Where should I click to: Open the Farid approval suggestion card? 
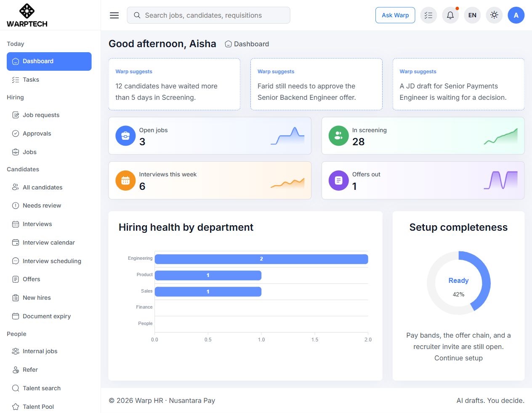(x=317, y=84)
